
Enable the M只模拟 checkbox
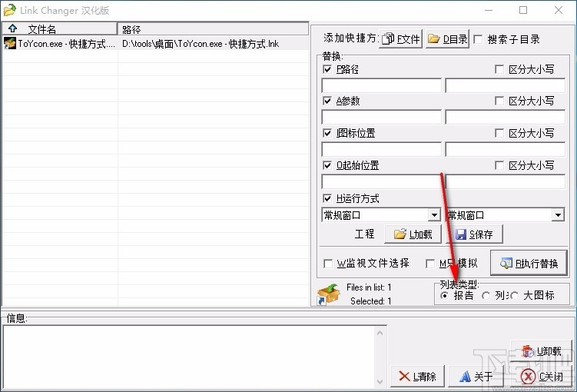click(429, 264)
